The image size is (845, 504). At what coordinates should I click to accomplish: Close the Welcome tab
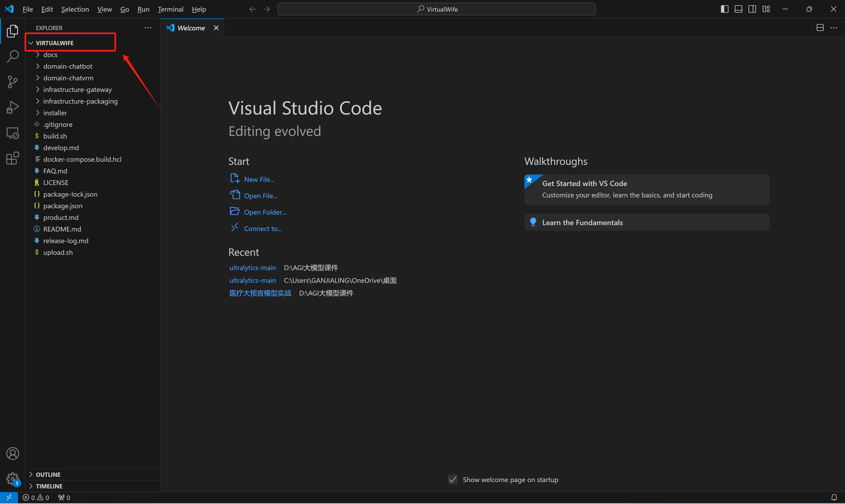click(216, 28)
